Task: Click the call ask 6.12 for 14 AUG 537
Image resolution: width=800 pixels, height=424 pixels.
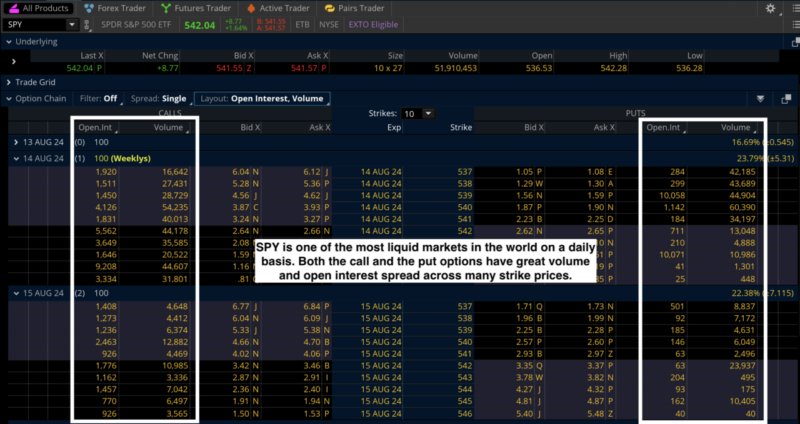Action: point(312,172)
